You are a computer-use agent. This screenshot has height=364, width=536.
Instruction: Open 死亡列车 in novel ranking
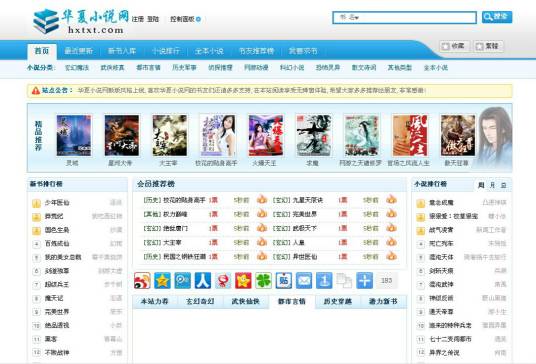(x=441, y=244)
